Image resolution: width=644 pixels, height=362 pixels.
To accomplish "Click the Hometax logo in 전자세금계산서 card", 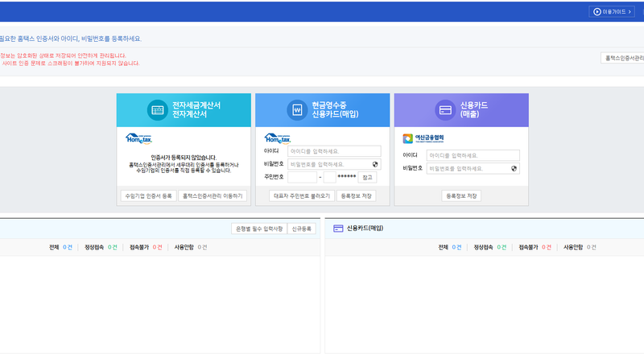I will point(138,138).
